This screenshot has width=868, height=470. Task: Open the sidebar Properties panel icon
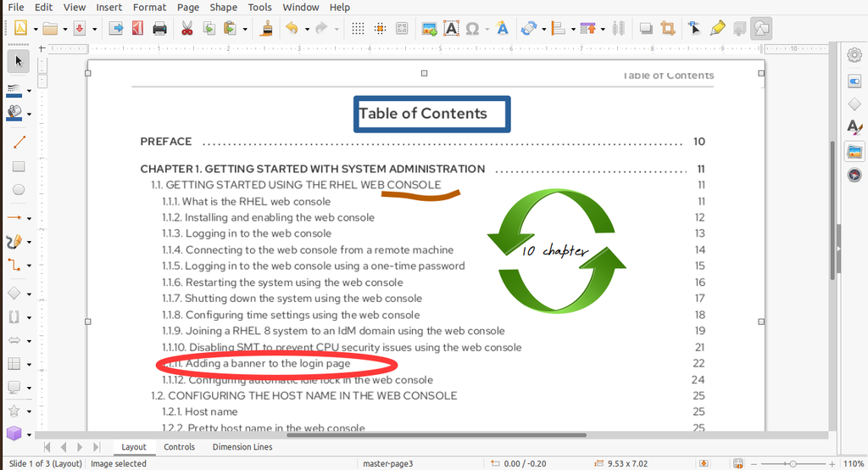point(854,82)
